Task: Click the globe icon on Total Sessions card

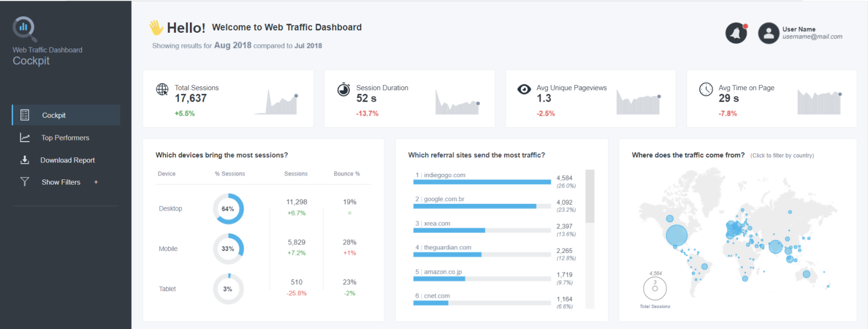Action: coord(162,89)
